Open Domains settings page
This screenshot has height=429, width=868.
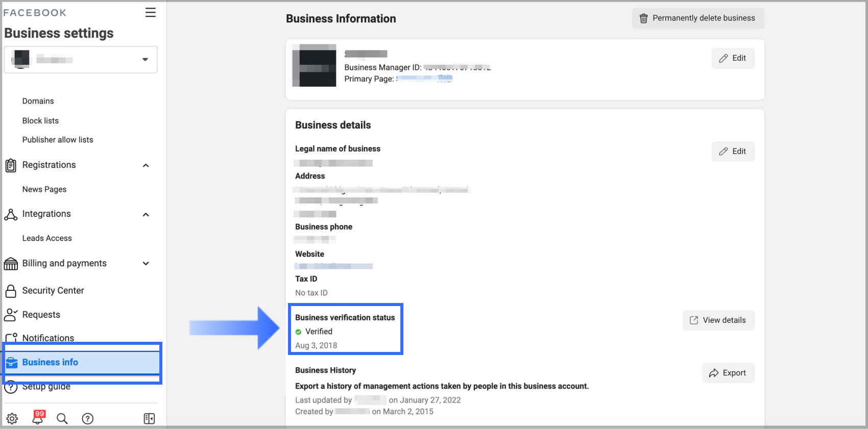[x=38, y=101]
